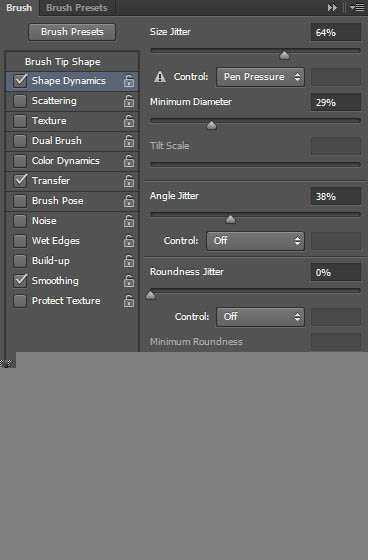Click the warning triangle icon beside Control

click(160, 77)
